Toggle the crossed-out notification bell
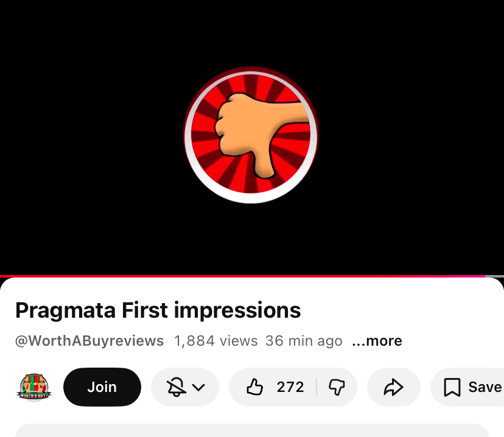The width and height of the screenshot is (504, 437). (176, 387)
